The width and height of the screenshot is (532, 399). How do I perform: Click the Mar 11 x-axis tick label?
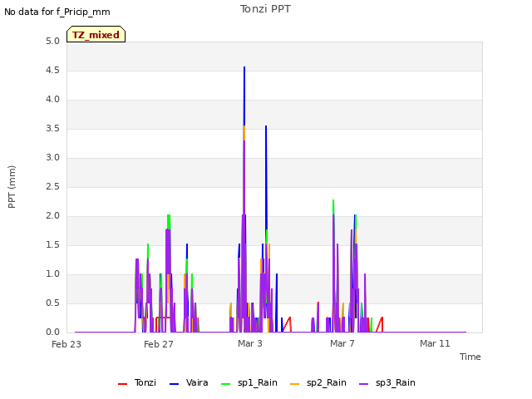pos(435,343)
